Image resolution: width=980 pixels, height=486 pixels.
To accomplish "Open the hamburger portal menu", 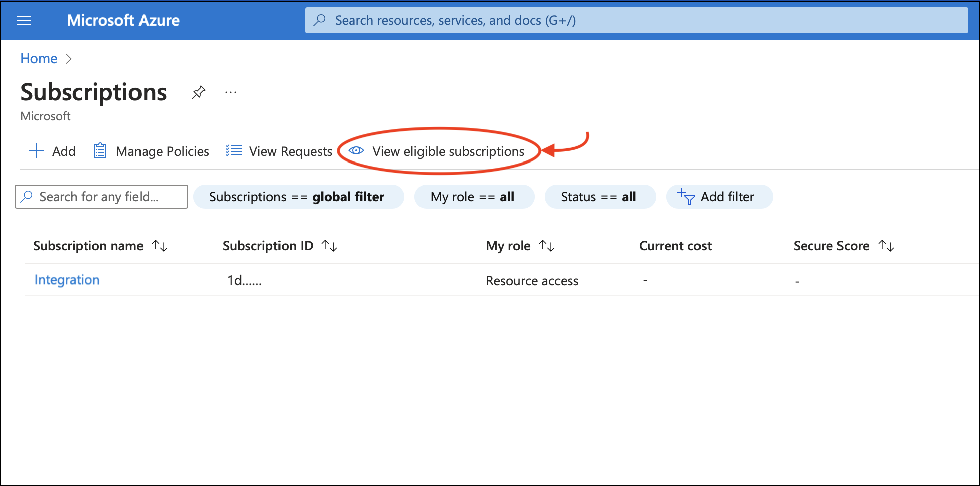I will pos(24,20).
